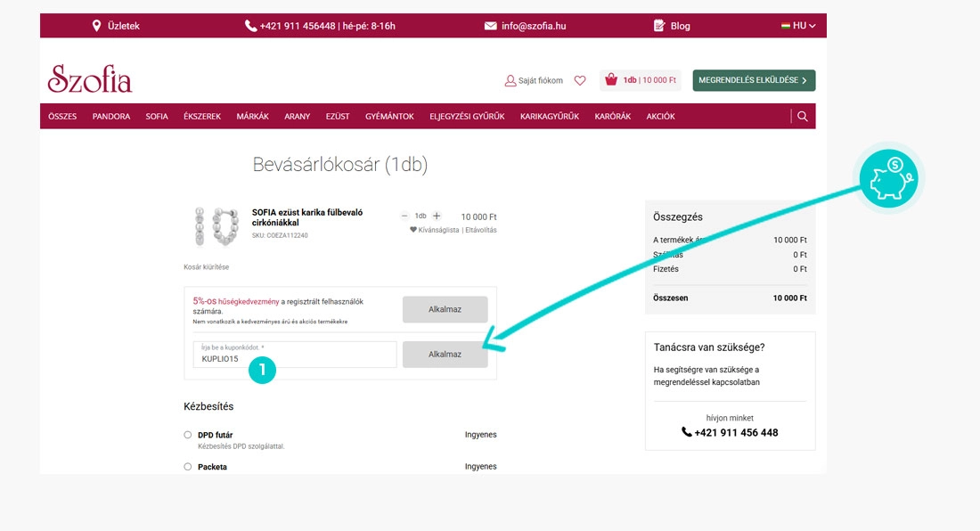Open the EZÜST menu
The width and height of the screenshot is (980, 531).
(338, 116)
